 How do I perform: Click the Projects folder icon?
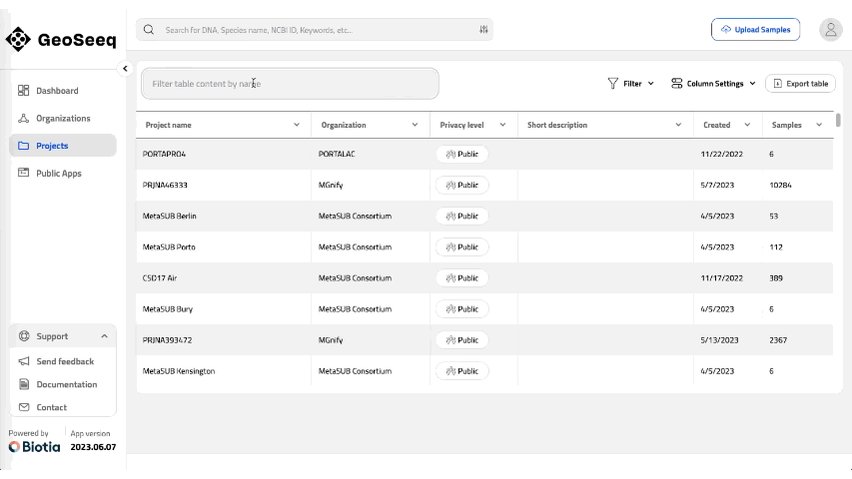[x=23, y=146]
